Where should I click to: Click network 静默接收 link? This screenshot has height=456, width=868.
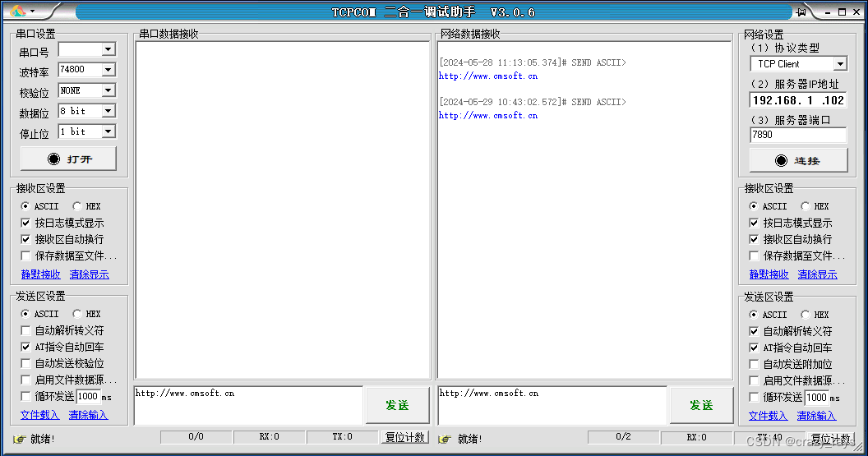[769, 274]
